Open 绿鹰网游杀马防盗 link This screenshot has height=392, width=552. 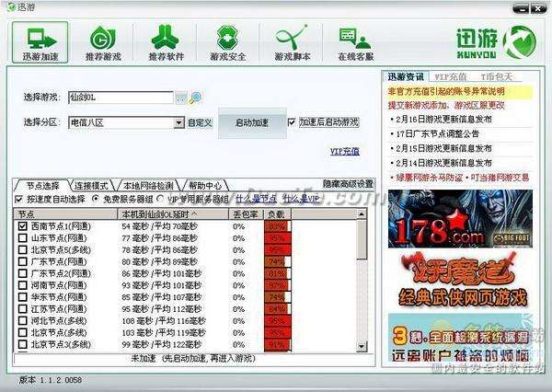pyautogui.click(x=429, y=178)
